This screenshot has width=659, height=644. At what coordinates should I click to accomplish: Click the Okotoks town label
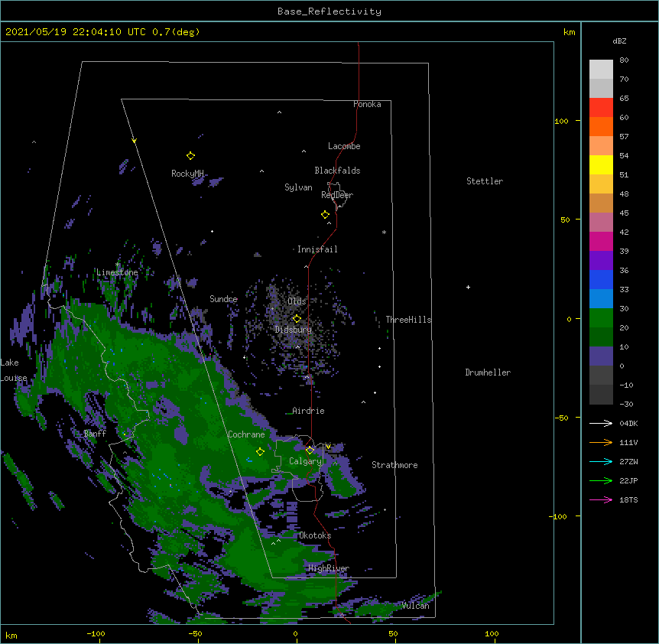(x=315, y=535)
